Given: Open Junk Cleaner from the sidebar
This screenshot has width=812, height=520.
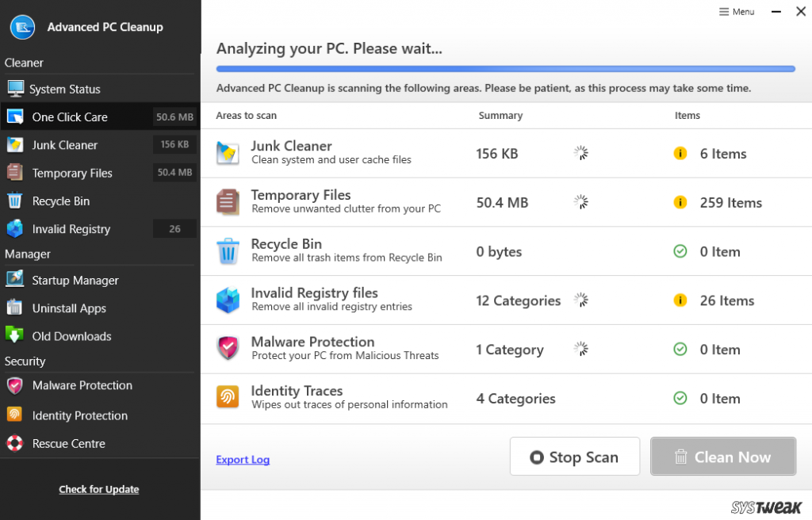Looking at the screenshot, I should [100, 145].
